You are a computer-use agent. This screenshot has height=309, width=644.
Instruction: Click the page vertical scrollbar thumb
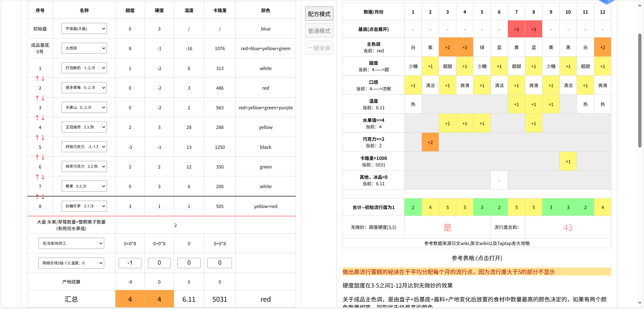pyautogui.click(x=640, y=90)
